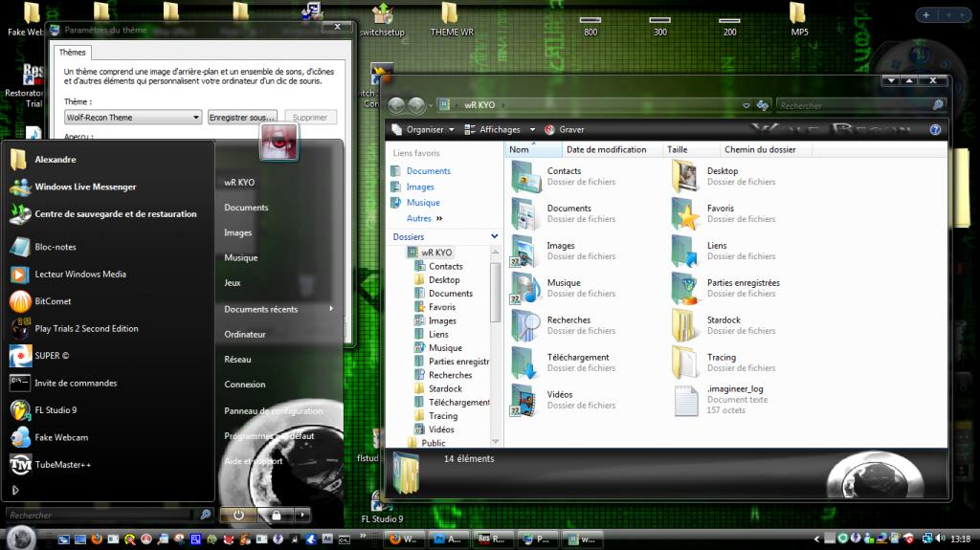This screenshot has width=980, height=550.
Task: Click the Chemin du dossier column header
Action: click(x=765, y=149)
